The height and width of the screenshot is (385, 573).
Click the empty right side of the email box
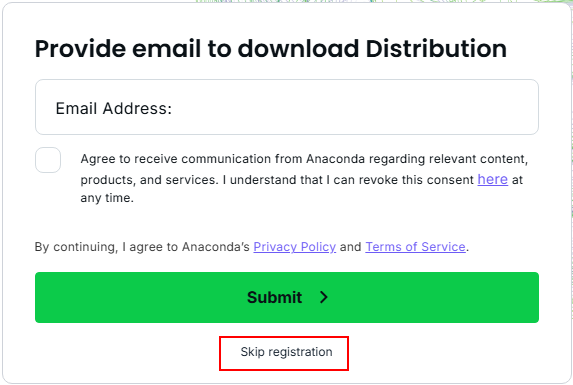pos(402,107)
